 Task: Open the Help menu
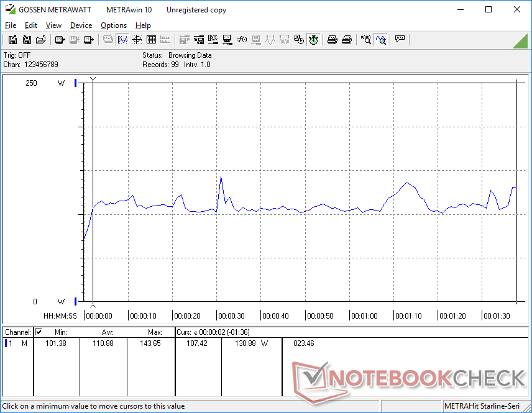(143, 25)
